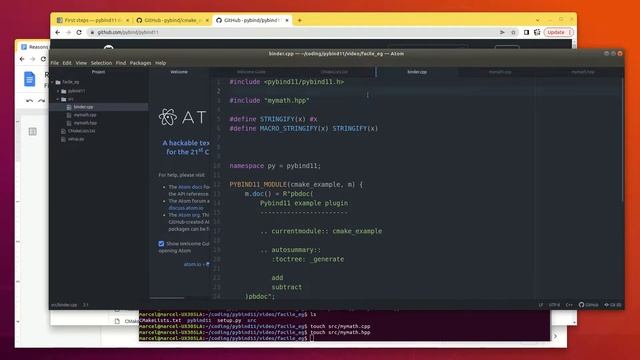Open the View menu in Atom
640x360 pixels.
[81, 63]
